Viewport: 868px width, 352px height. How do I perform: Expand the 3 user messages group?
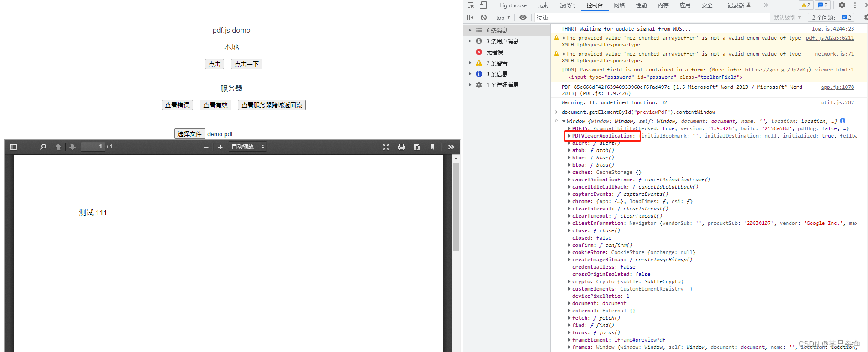tap(470, 41)
